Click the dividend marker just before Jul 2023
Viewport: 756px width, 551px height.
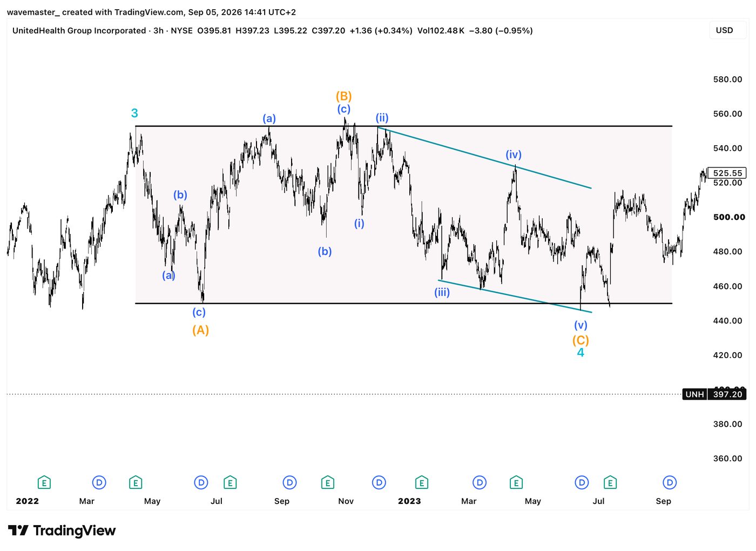tap(582, 482)
